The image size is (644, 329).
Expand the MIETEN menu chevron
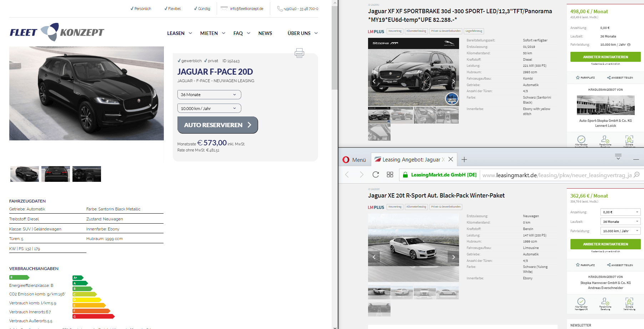[x=223, y=33]
